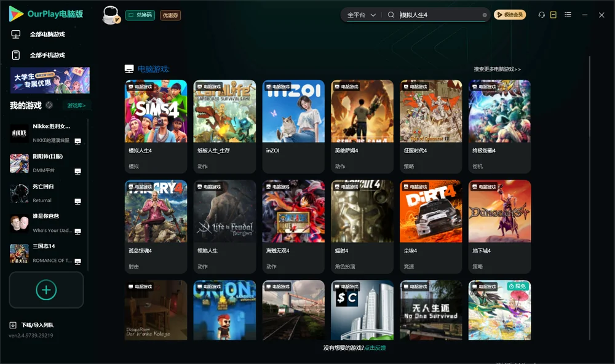
Task: Select 三国志14 in my games list
Action: tap(46, 253)
